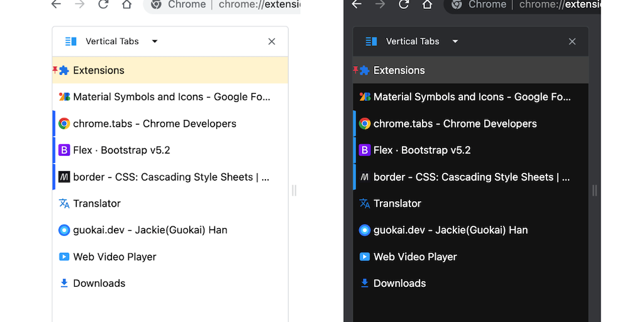Viewport: 644px width, 322px height.
Task: Click back arrow in dark browser toolbar
Action: pos(357,4)
